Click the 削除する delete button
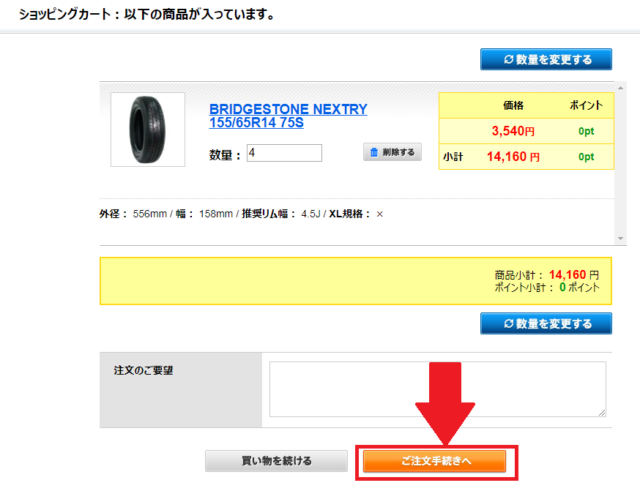 coord(392,152)
